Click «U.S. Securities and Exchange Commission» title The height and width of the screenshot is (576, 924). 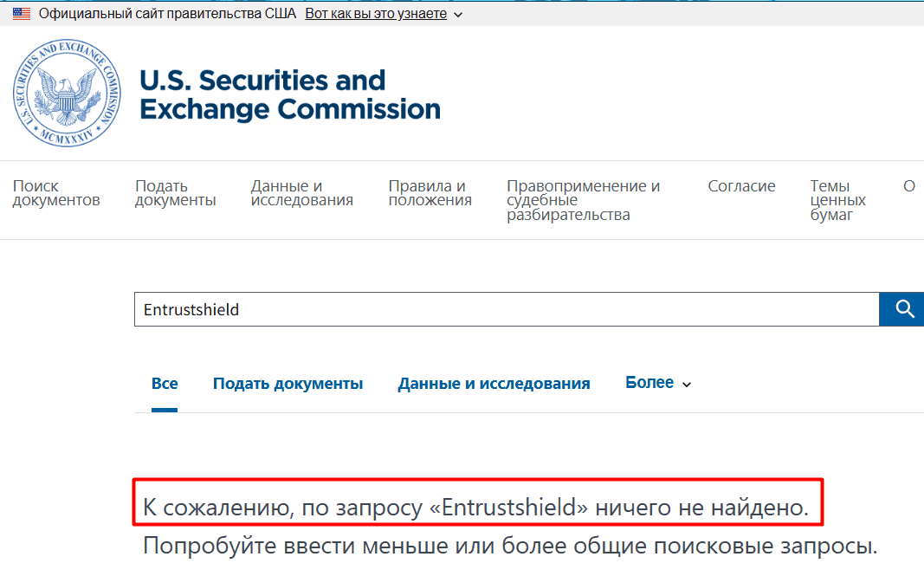pos(289,94)
